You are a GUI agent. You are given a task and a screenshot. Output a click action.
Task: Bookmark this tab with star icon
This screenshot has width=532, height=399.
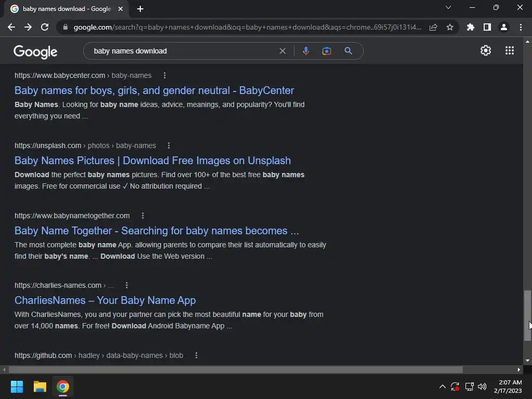click(x=450, y=27)
